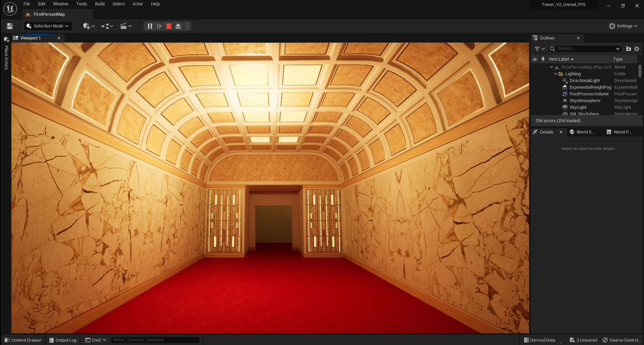
Task: Sort by the Type column header
Action: (624, 59)
